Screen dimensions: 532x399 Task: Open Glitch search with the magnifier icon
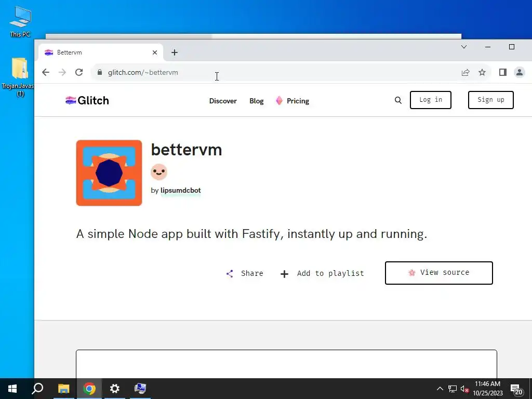point(398,100)
